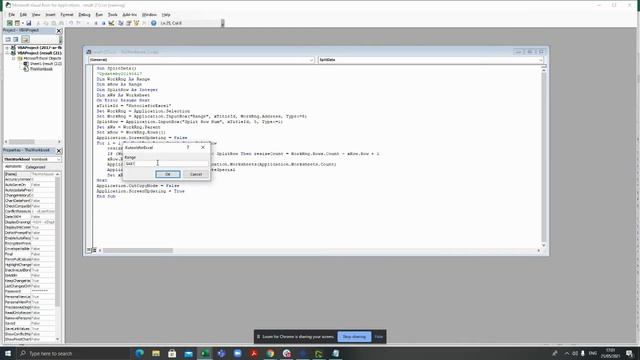Viewport: 640px width, 360px height.
Task: Click the Paste icon in the toolbar
Action: click(53, 23)
